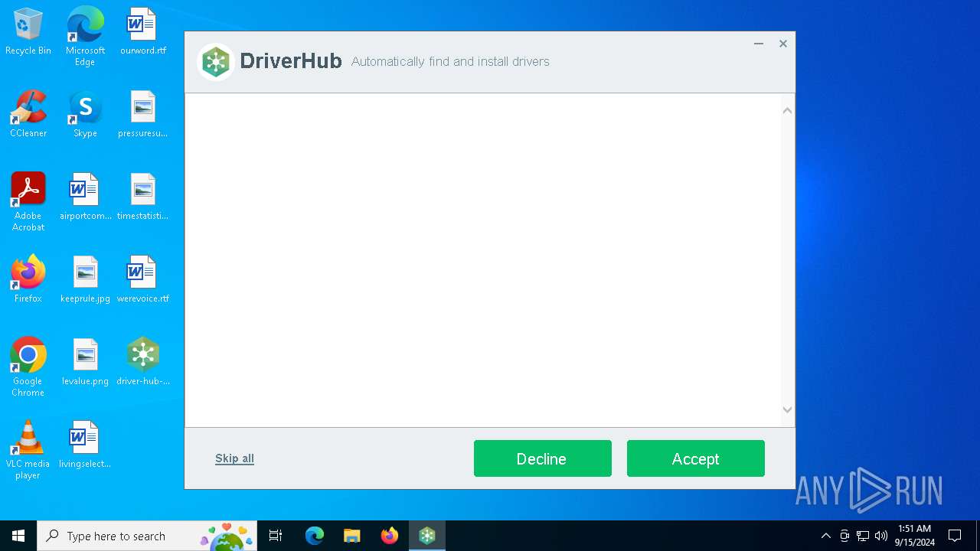Select the ourword.rtf file
Screen dimensions: 980x551
point(143,32)
